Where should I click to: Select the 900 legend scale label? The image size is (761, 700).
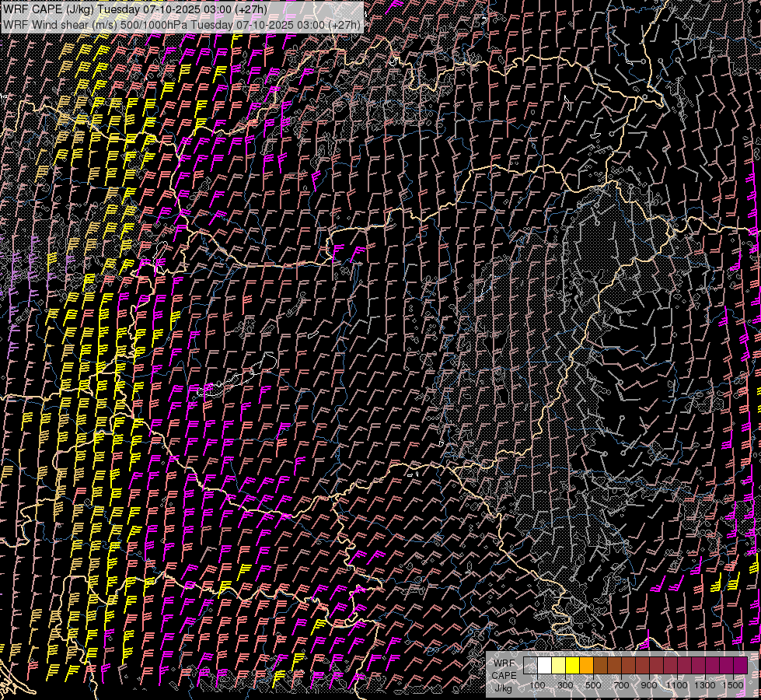649,685
